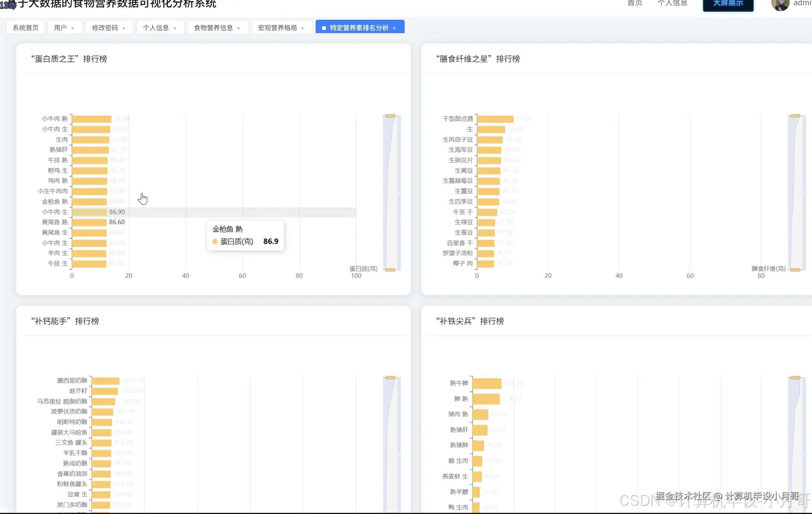Close the 用户 tab
812x514 pixels.
(x=73, y=28)
